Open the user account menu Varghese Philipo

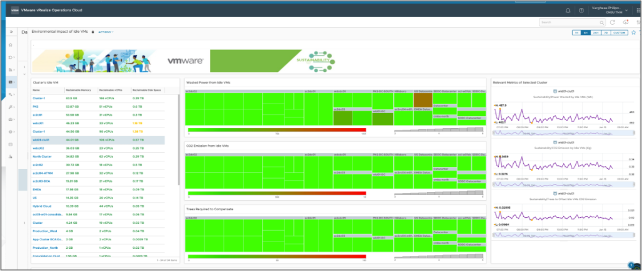[x=609, y=10]
